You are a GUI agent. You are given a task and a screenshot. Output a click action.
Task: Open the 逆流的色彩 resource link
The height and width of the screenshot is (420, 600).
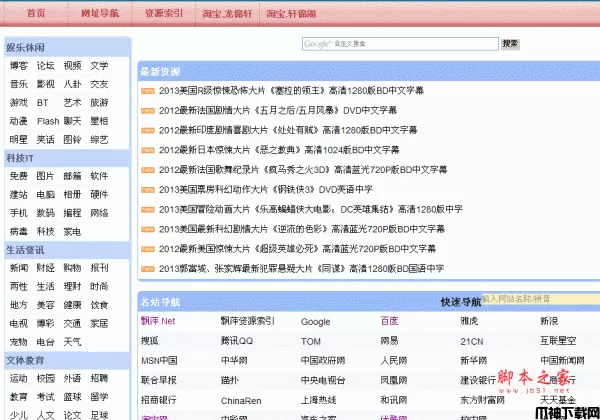tap(302, 229)
